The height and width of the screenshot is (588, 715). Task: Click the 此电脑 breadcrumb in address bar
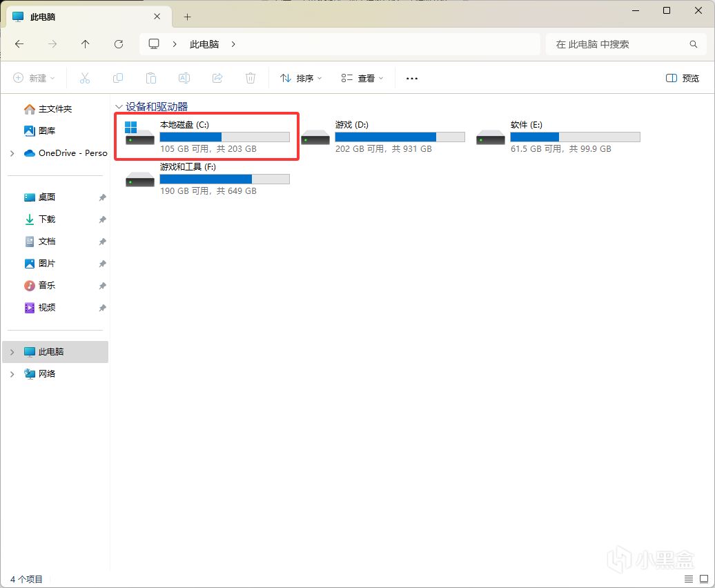204,44
